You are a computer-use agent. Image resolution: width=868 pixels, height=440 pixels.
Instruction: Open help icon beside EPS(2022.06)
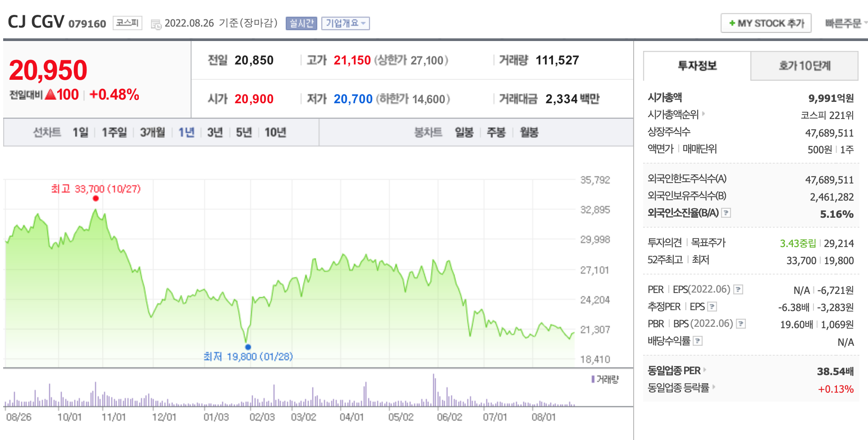738,289
